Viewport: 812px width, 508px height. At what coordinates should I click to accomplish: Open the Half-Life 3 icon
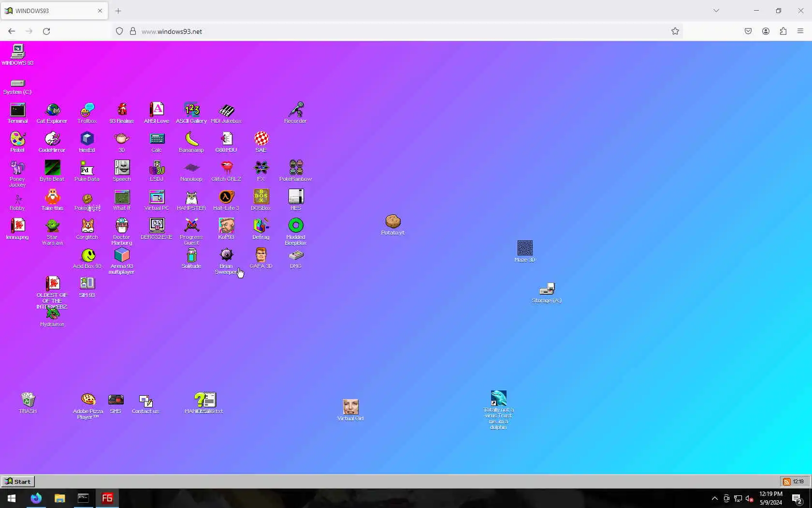click(x=226, y=200)
